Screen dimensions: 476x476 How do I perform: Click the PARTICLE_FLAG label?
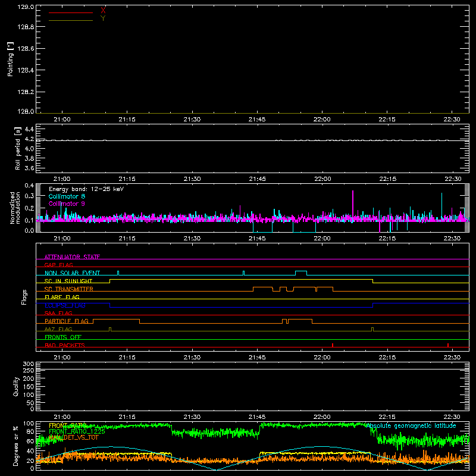[x=67, y=321]
